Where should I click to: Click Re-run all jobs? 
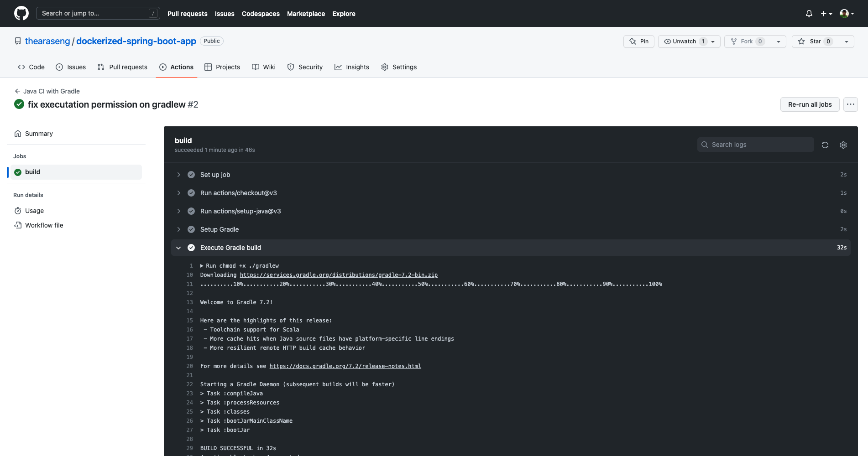click(810, 104)
